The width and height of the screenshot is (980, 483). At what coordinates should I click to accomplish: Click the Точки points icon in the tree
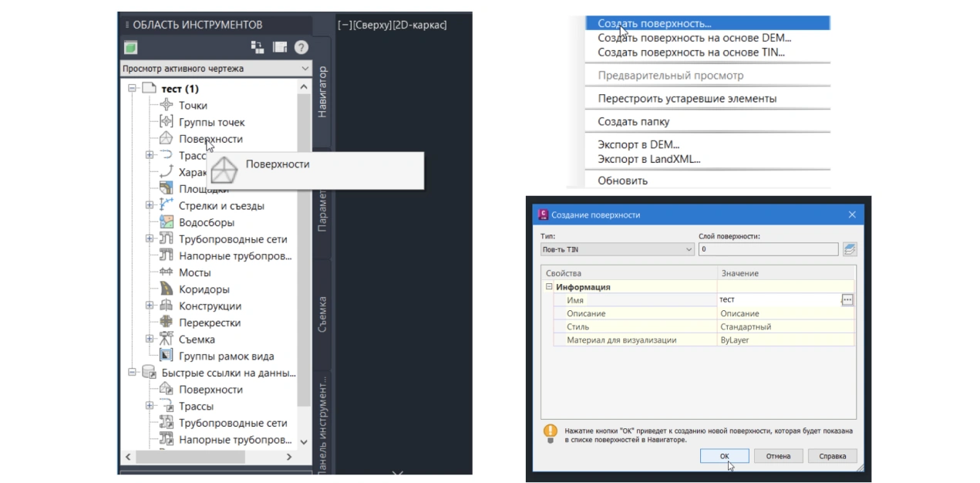tap(166, 106)
